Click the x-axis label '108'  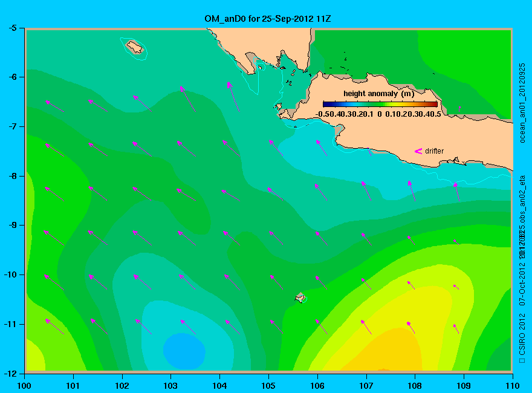415,386
